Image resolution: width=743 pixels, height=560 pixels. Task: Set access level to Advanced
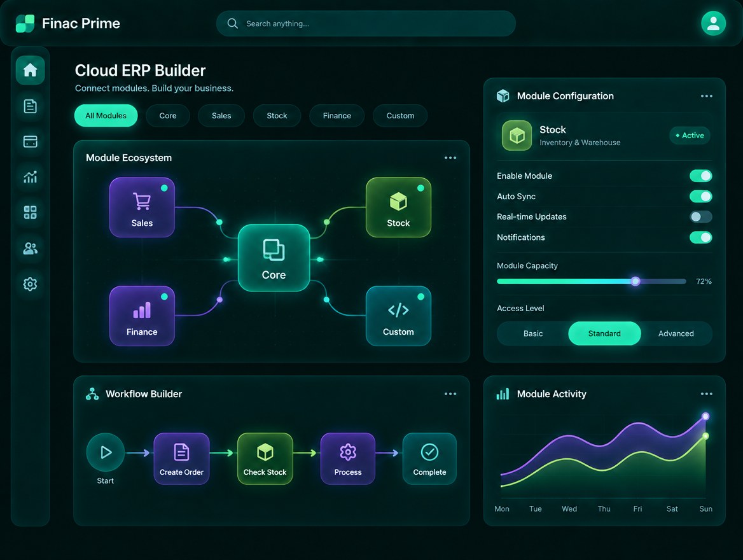click(x=676, y=333)
